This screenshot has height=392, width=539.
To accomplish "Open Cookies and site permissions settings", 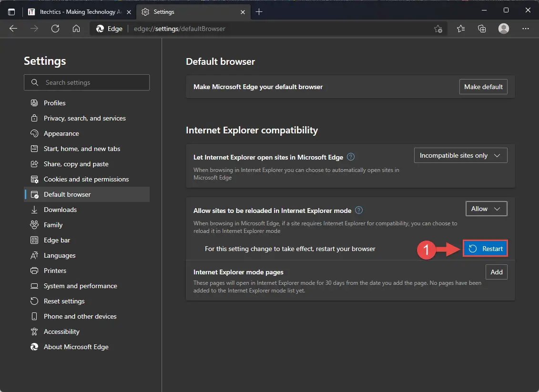I will [86, 179].
